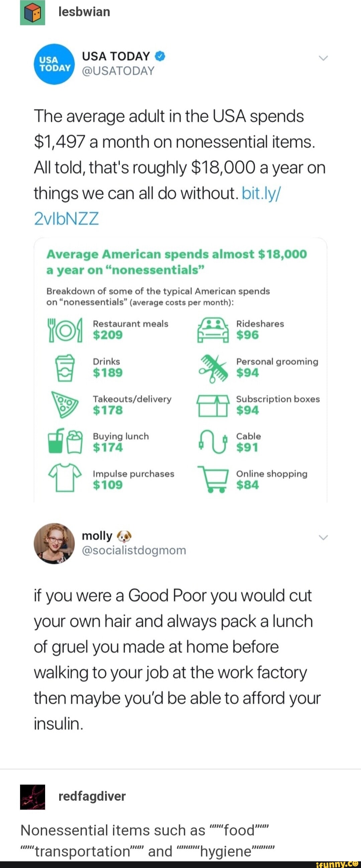
Task: Click the pizza slice takeout icon
Action: click(x=64, y=404)
